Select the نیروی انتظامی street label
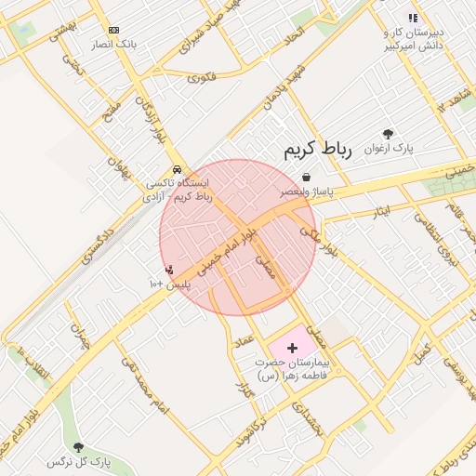This screenshot has height=476, width=476. [x=436, y=240]
